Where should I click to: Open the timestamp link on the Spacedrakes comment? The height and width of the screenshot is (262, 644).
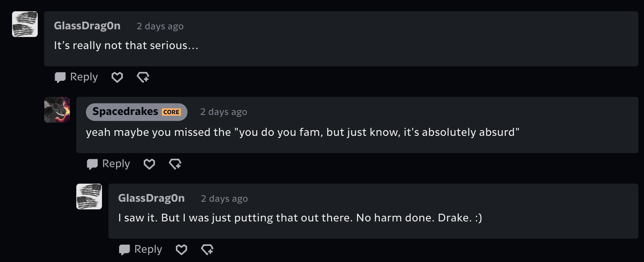[x=224, y=112]
